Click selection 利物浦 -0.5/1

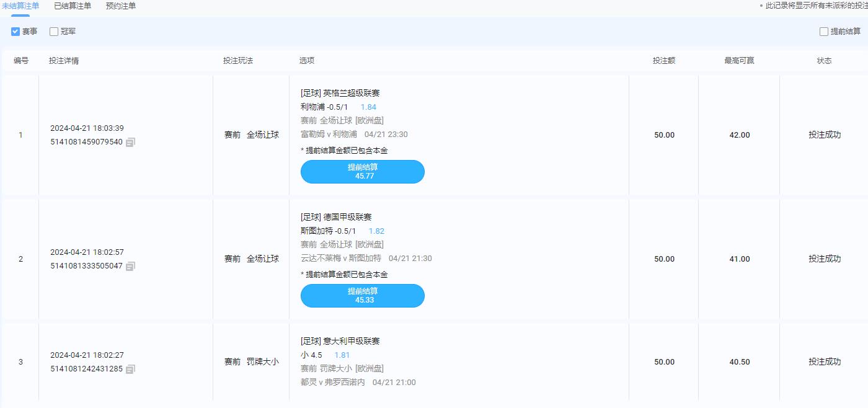324,107
